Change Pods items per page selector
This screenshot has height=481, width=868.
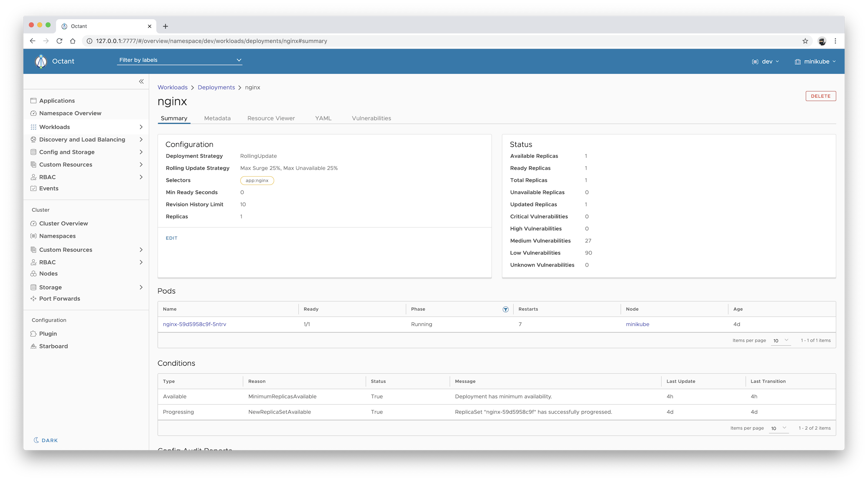click(x=780, y=340)
